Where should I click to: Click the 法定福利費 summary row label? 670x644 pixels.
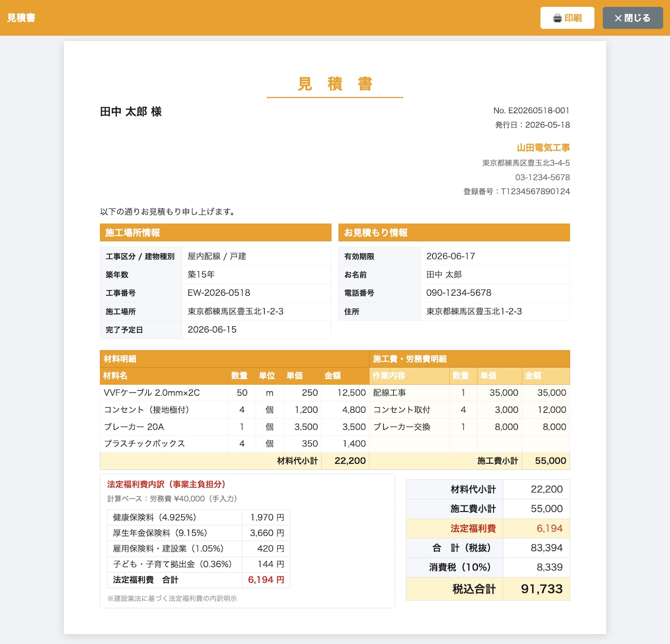[x=473, y=529]
